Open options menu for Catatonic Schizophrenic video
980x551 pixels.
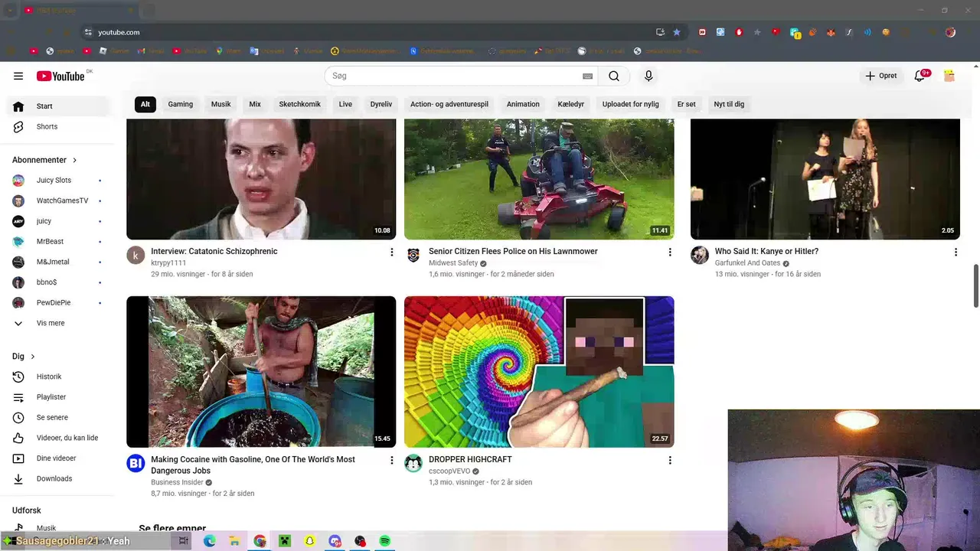391,253
